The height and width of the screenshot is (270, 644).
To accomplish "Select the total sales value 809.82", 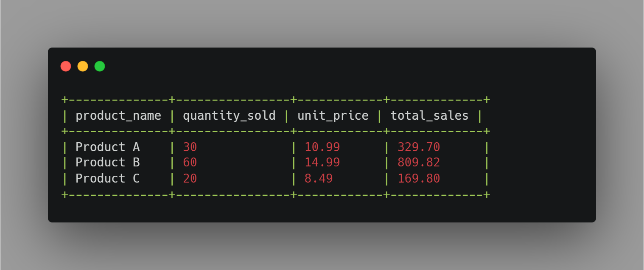I will [419, 163].
